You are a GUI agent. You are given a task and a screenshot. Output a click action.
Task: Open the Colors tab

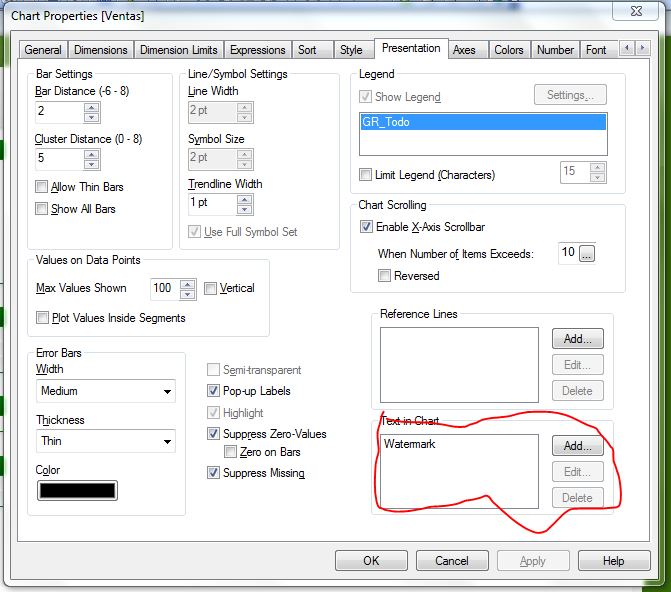click(509, 50)
